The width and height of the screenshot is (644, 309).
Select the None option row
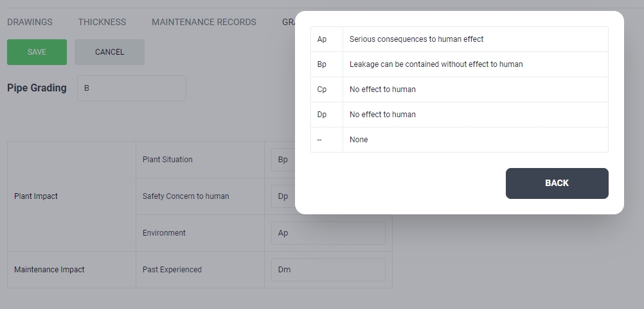click(x=459, y=140)
